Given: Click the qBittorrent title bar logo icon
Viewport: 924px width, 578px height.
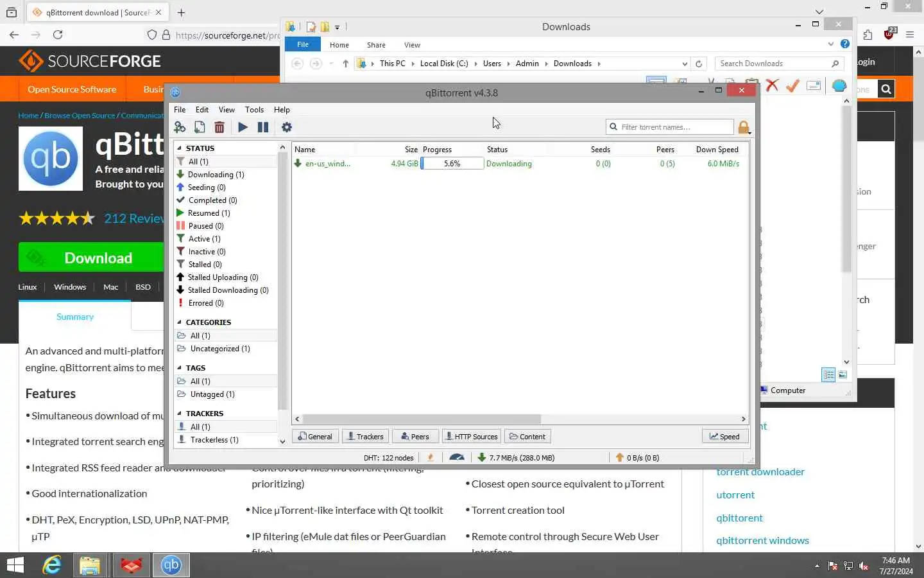Looking at the screenshot, I should [x=175, y=92].
